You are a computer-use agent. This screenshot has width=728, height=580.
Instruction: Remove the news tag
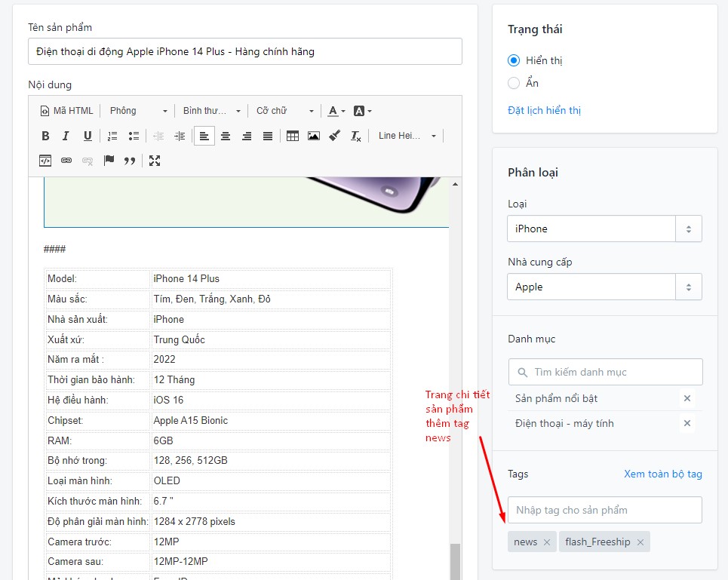(547, 542)
